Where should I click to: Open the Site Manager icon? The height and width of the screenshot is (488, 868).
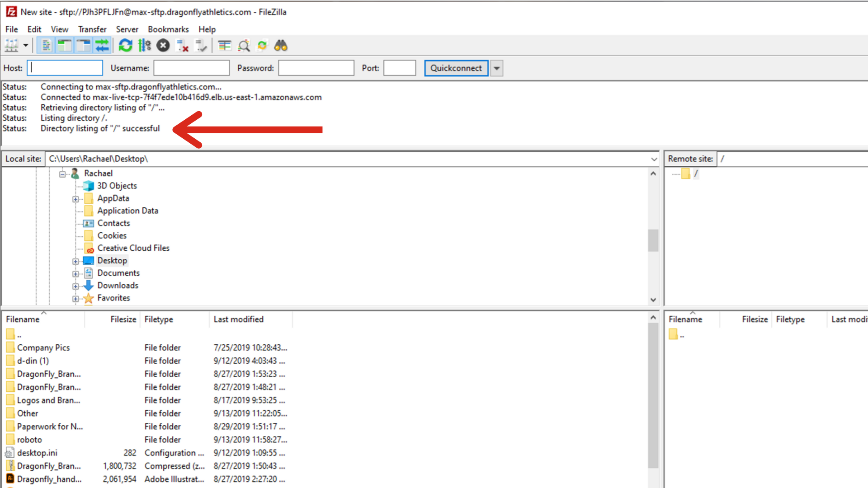click(11, 46)
